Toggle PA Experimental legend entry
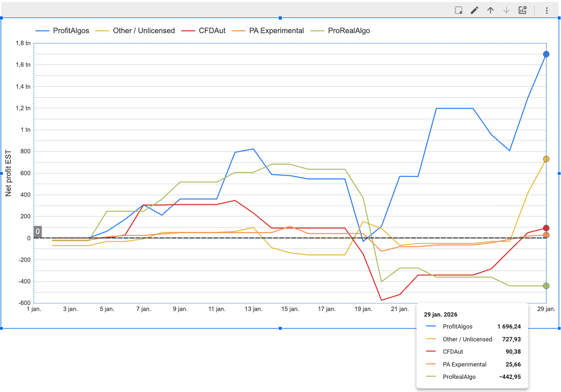561x392 pixels. (x=268, y=30)
